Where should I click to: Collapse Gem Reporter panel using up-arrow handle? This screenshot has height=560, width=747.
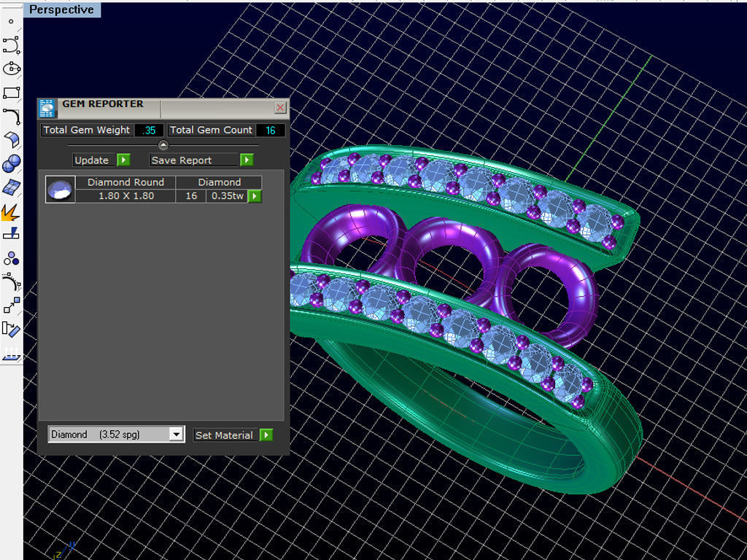tap(163, 144)
